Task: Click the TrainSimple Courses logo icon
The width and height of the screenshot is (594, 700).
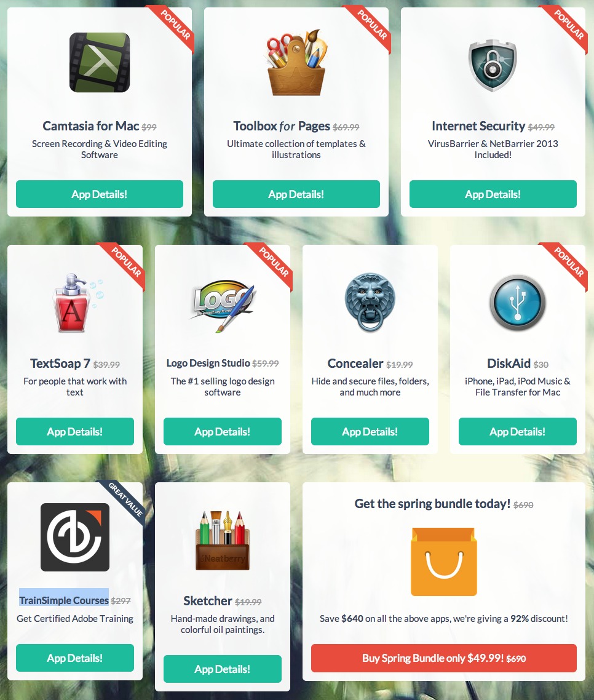Action: 75,537
